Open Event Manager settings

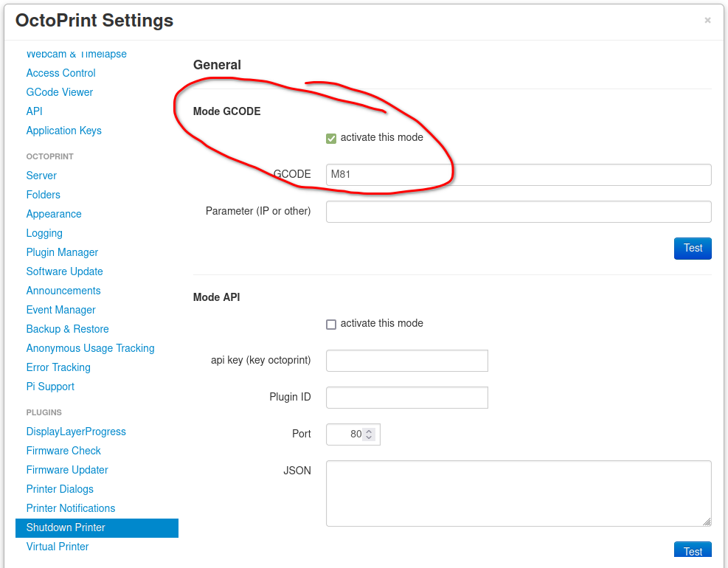click(60, 310)
